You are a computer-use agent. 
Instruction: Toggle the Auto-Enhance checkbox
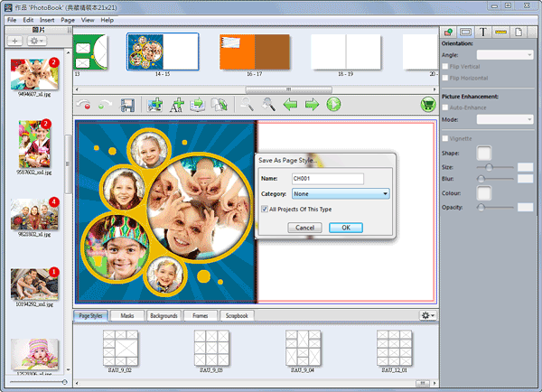(445, 107)
